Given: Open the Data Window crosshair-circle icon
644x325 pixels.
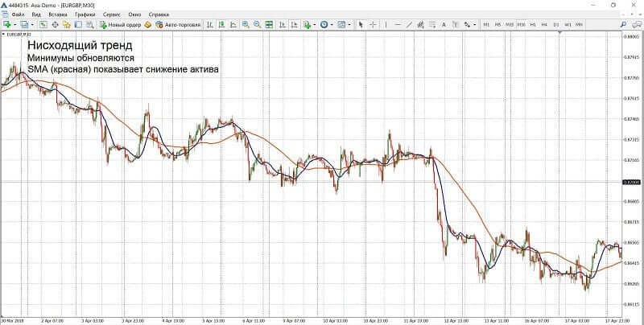Looking at the screenshot, I should click(x=55, y=25).
